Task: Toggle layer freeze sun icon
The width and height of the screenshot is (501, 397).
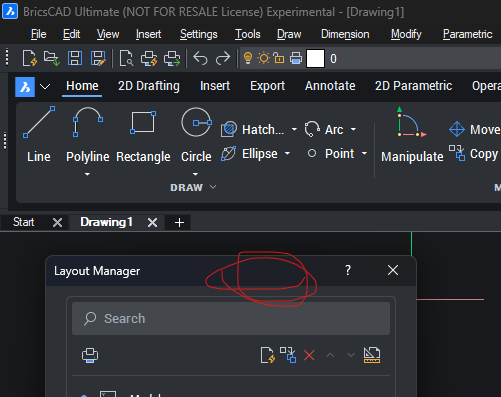Action: point(264,58)
